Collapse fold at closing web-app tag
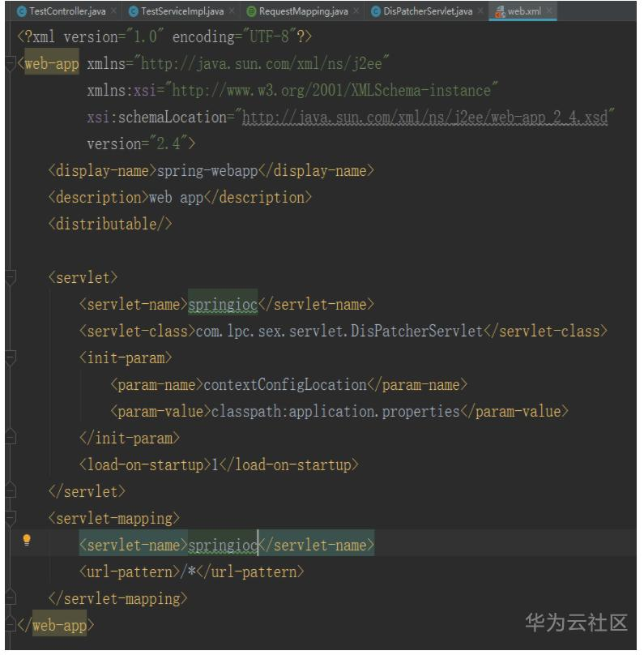 (x=11, y=623)
